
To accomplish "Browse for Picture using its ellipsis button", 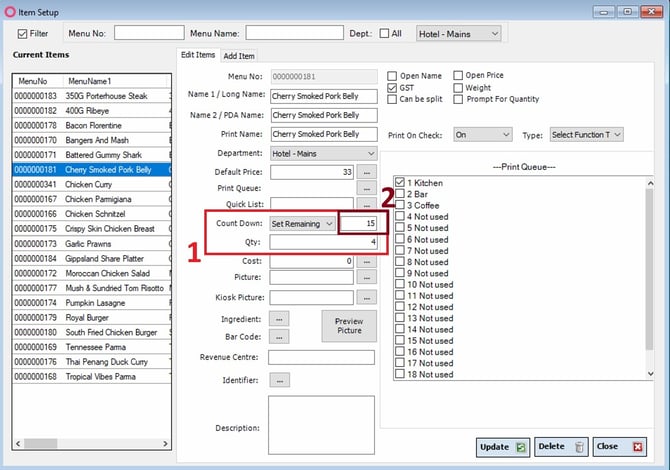I will 367,277.
